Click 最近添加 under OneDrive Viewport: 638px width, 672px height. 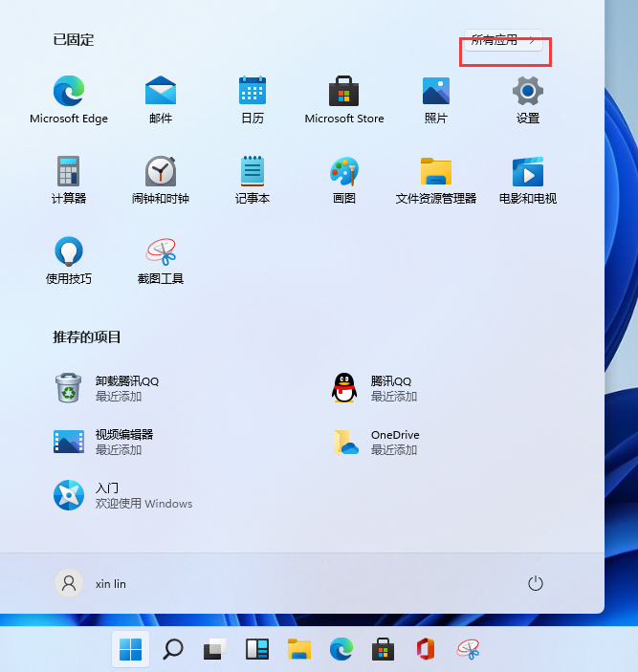pos(393,449)
